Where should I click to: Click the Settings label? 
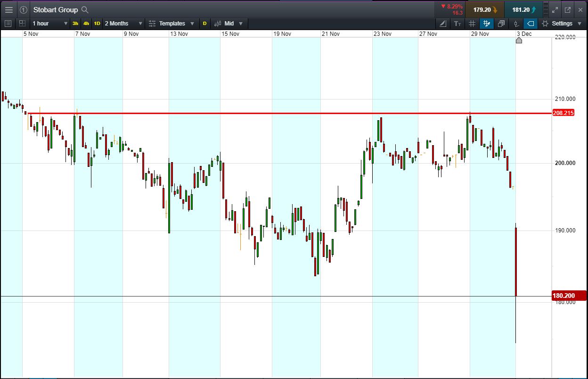click(x=562, y=23)
